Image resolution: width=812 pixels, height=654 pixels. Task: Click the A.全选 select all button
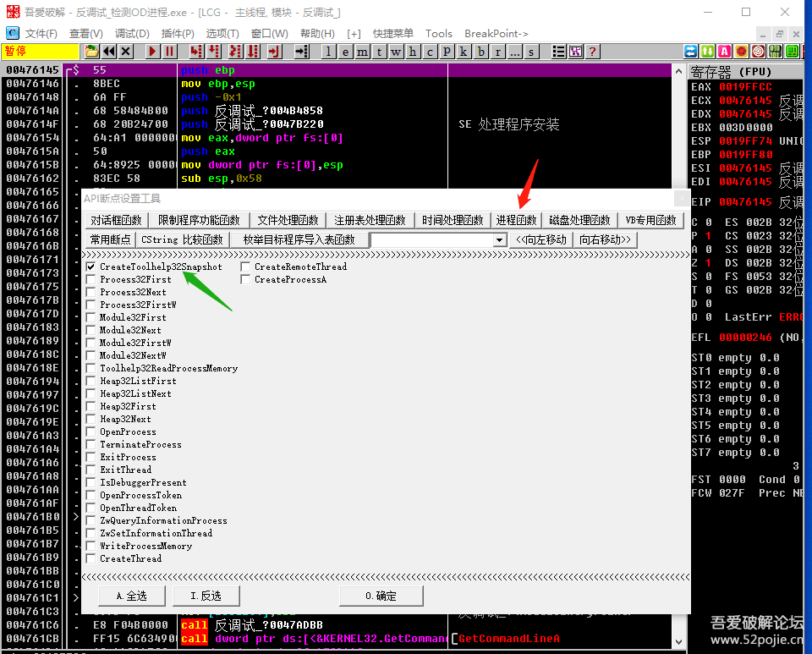[x=132, y=596]
